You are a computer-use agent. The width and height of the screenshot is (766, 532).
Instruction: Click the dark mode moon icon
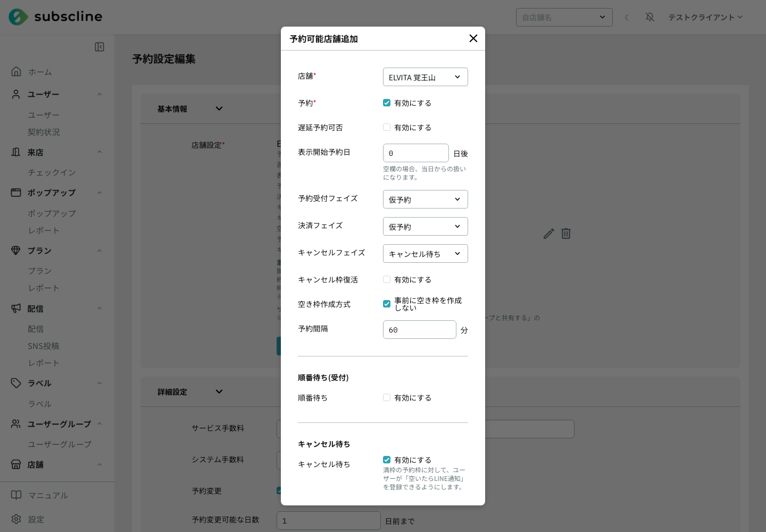627,17
